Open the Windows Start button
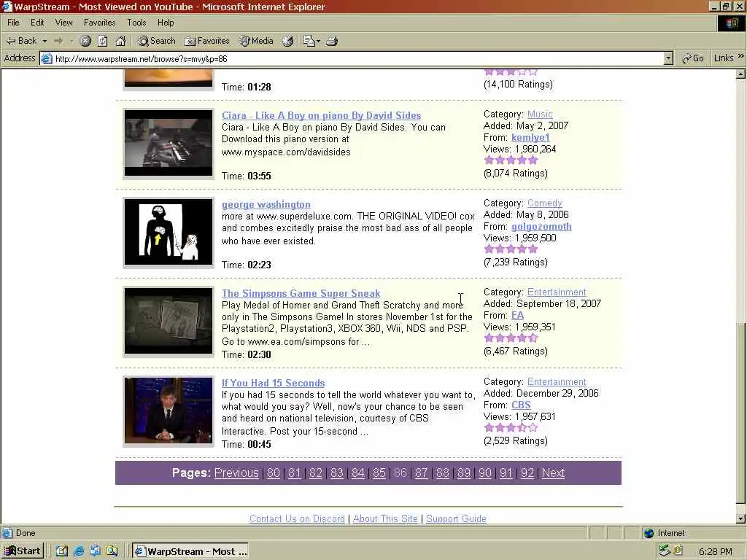The width and height of the screenshot is (747, 560). [x=23, y=551]
